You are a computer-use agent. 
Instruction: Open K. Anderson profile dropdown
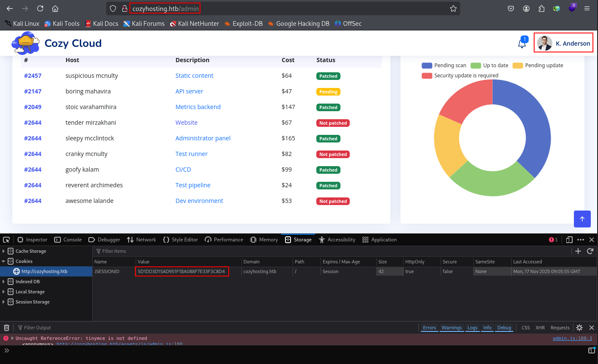pyautogui.click(x=563, y=43)
